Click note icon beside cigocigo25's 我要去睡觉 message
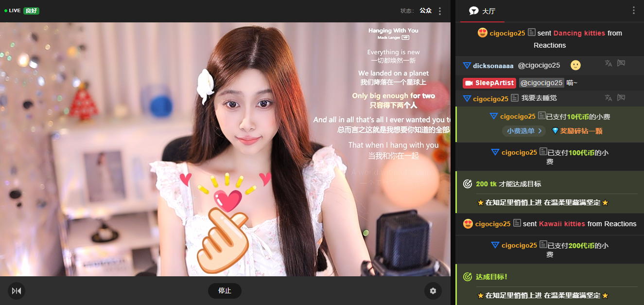The height and width of the screenshot is (305, 644). pos(515,98)
